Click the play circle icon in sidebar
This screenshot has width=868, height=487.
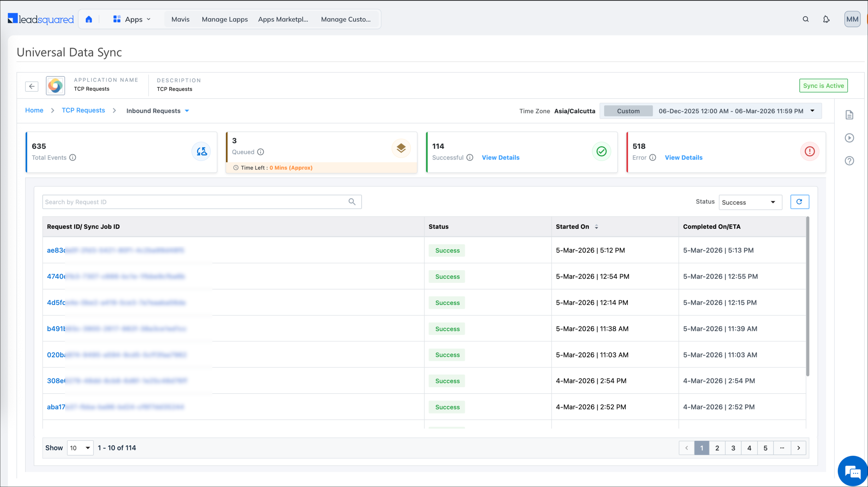pyautogui.click(x=849, y=138)
